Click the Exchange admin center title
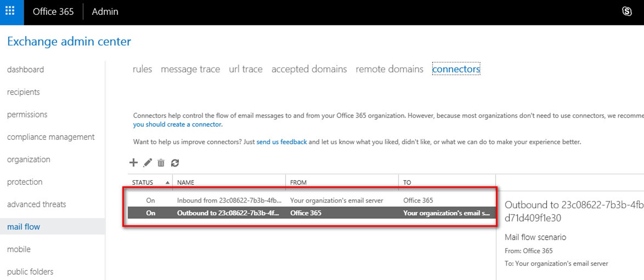Viewport: 644px width, 280px height. click(x=69, y=42)
